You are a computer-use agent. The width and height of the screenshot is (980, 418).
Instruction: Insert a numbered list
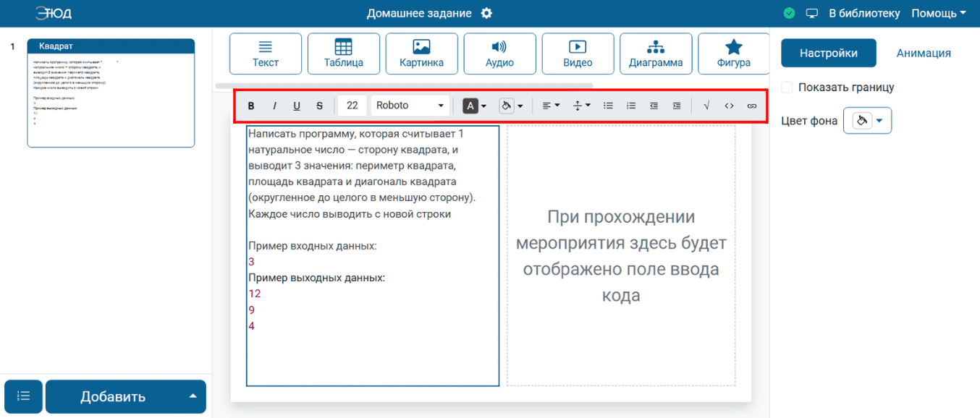coord(631,106)
